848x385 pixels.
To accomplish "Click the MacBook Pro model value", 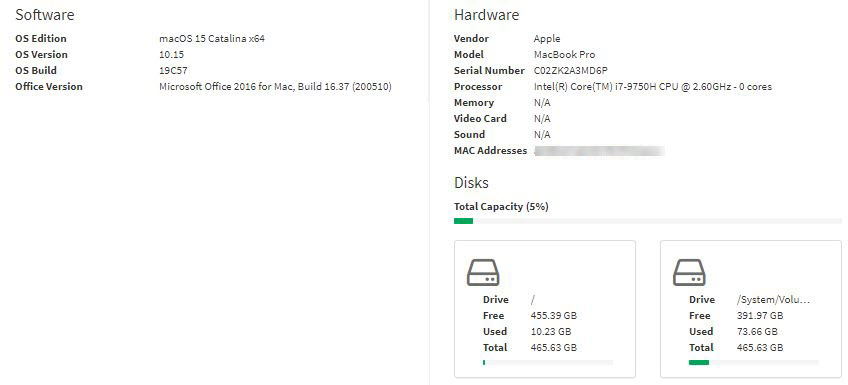I will (565, 55).
